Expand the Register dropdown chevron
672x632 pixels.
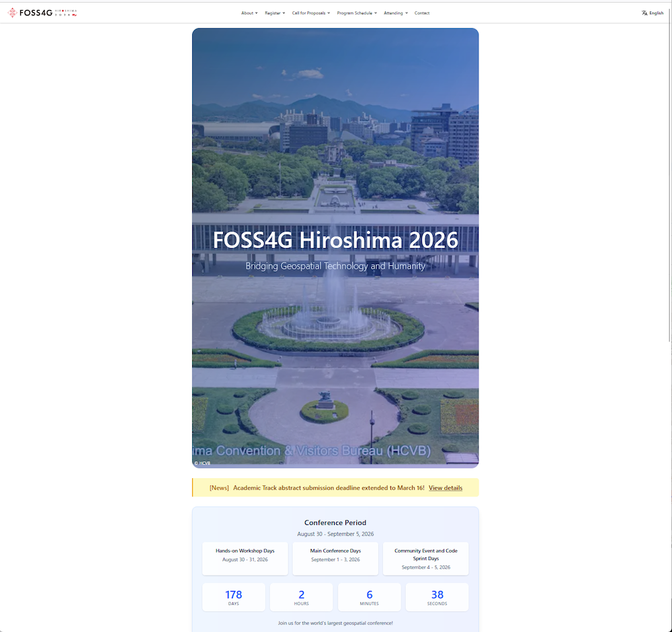coord(284,13)
